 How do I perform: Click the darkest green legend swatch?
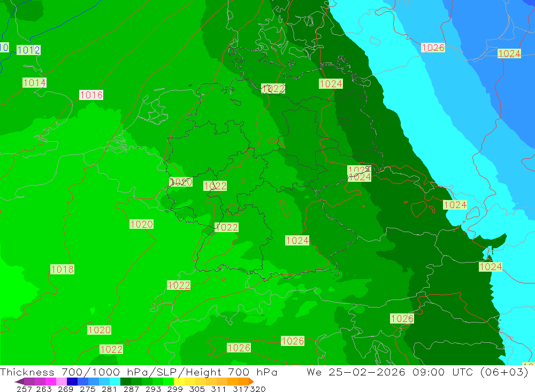point(126,381)
